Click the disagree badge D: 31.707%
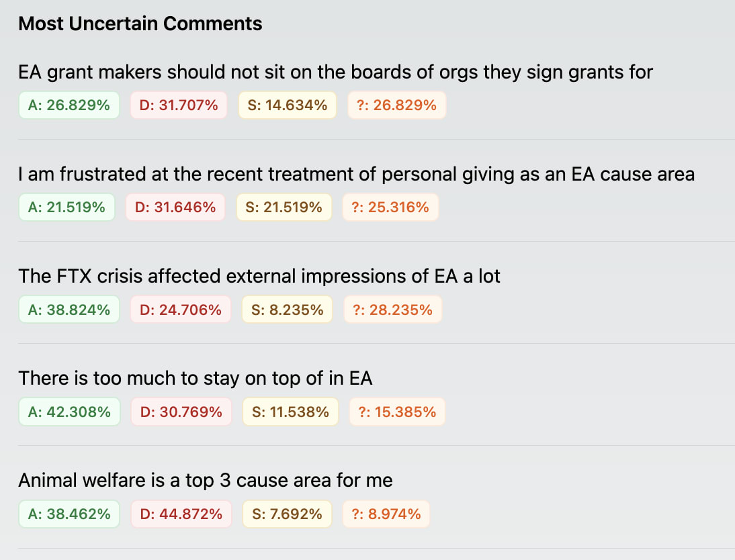The width and height of the screenshot is (735, 560). click(178, 105)
